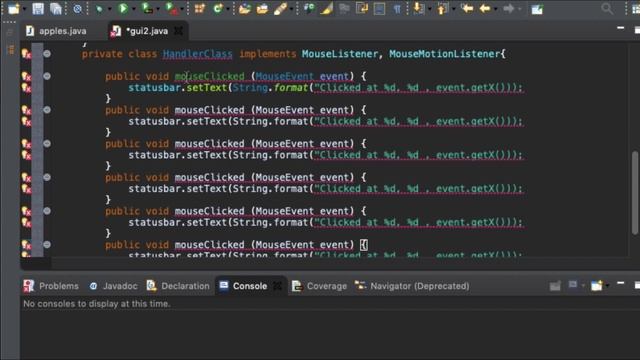
Task: Toggle Show Whitespace Characters pilcrow icon
Action: pos(397,9)
